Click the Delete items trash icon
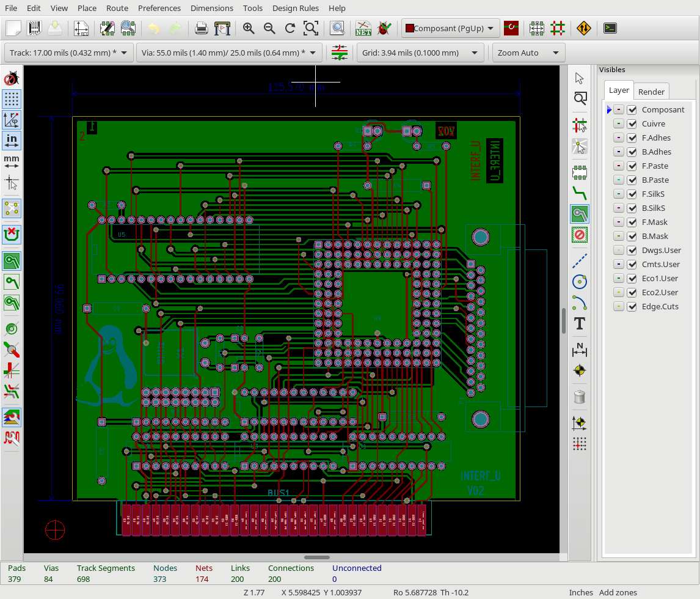Screen dimensions: 700x599 [x=580, y=397]
